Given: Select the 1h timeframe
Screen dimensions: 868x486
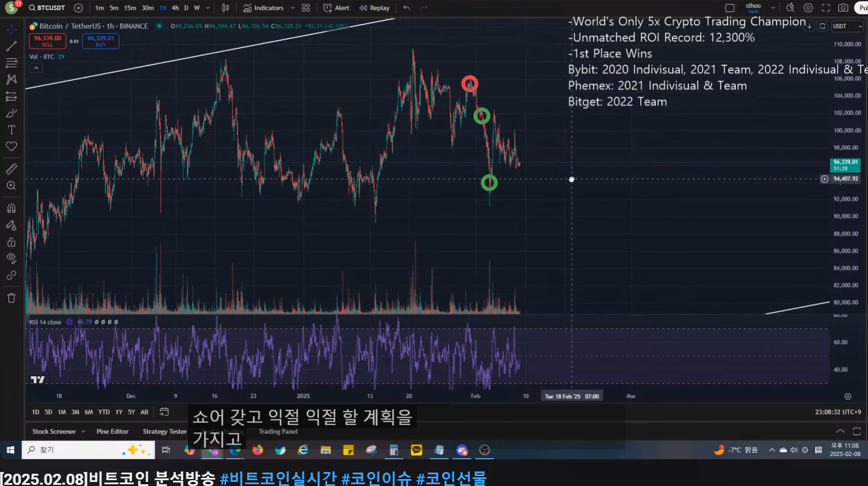Looking at the screenshot, I should (x=163, y=8).
